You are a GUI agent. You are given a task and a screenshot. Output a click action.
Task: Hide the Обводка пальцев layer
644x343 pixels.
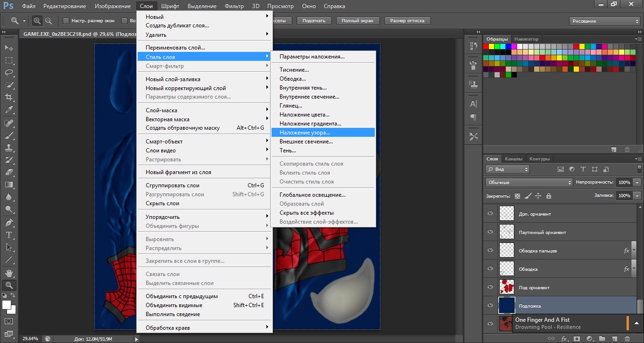(x=490, y=251)
